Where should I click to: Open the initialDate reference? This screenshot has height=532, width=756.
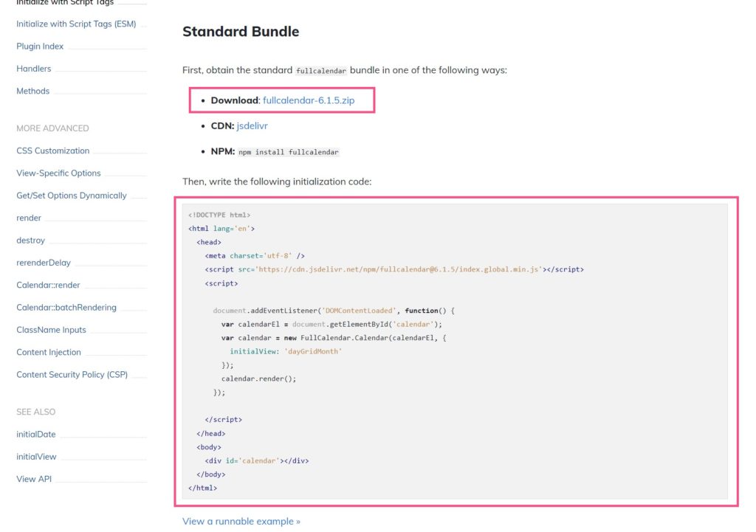point(35,434)
